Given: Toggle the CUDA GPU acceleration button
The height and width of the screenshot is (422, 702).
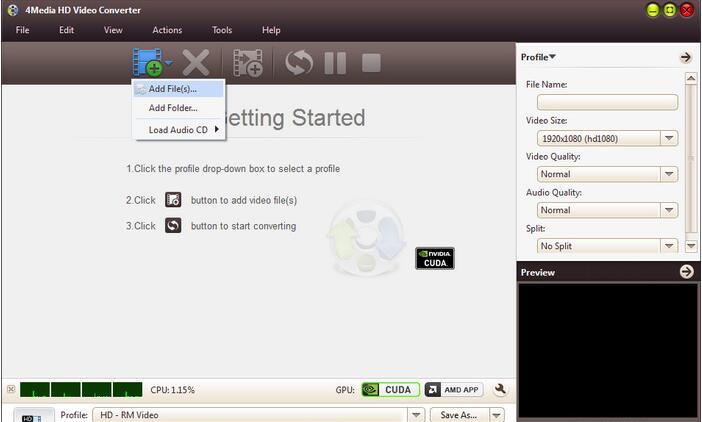Looking at the screenshot, I should (x=390, y=390).
